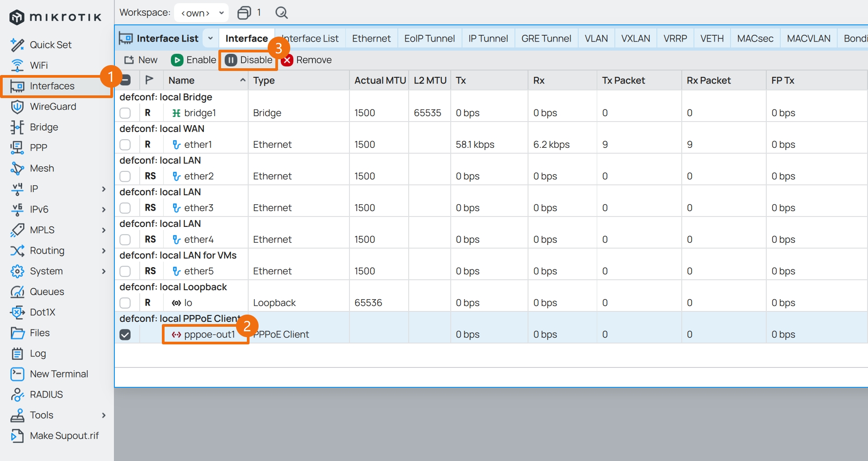Check the ether4 row checkbox

click(x=125, y=240)
